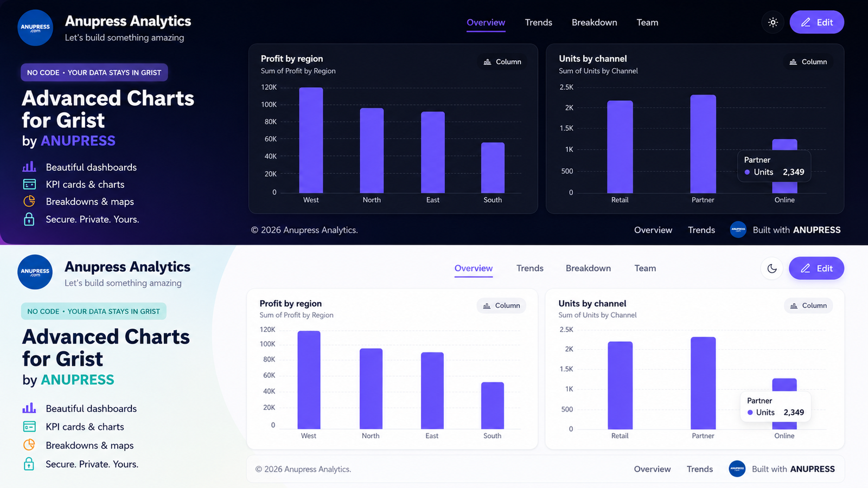
Task: Click Edit button in light theme header
Action: [816, 268]
